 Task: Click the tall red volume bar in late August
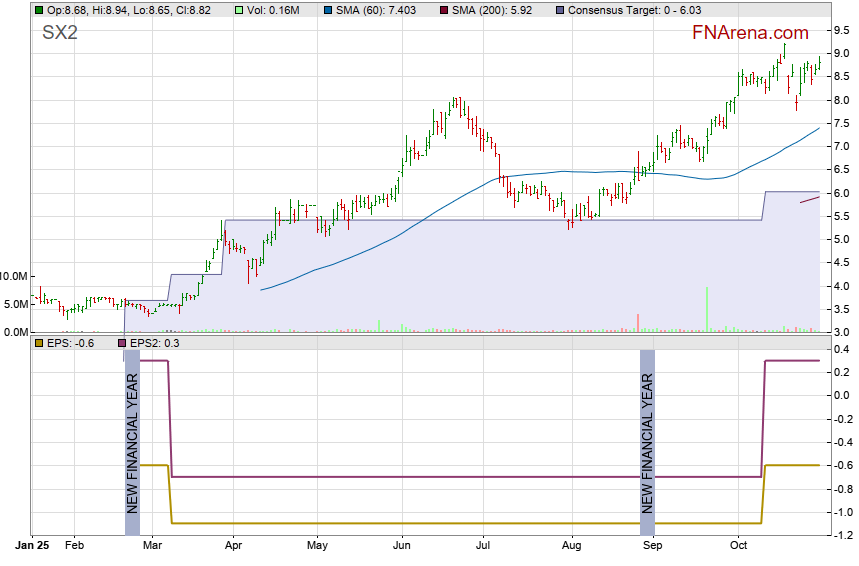(637, 322)
